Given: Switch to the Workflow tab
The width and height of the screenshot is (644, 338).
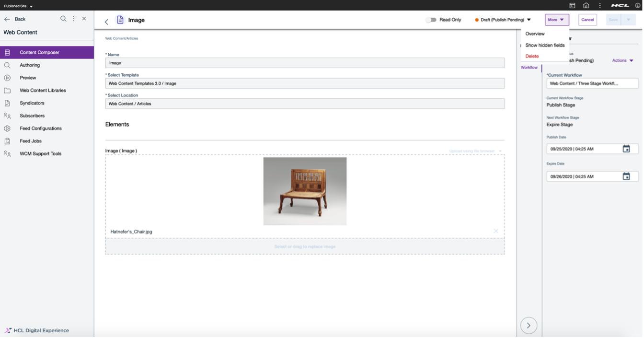Looking at the screenshot, I should 529,68.
